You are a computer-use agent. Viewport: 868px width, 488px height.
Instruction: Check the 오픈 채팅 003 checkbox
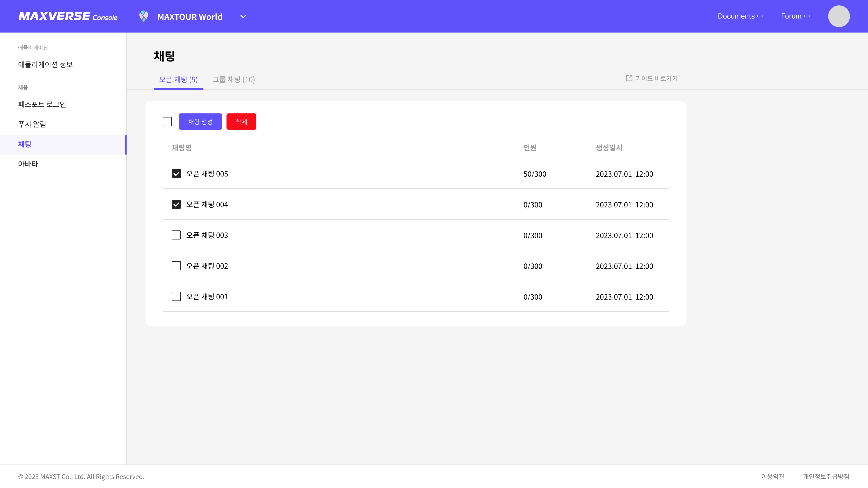coord(176,235)
